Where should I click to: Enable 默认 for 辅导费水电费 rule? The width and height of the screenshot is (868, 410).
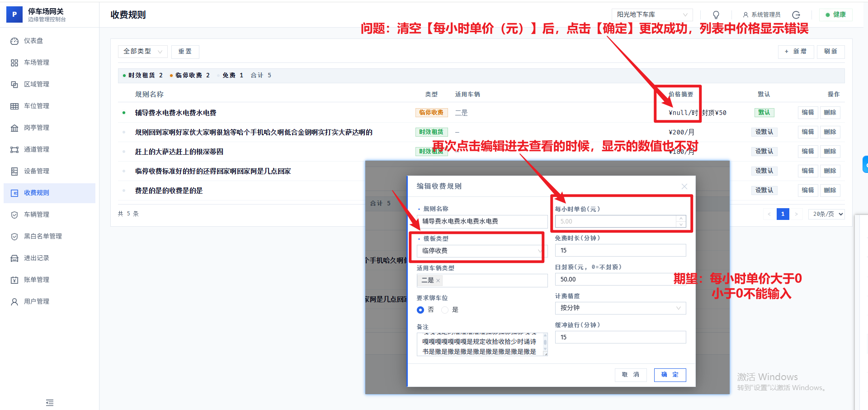pyautogui.click(x=764, y=112)
